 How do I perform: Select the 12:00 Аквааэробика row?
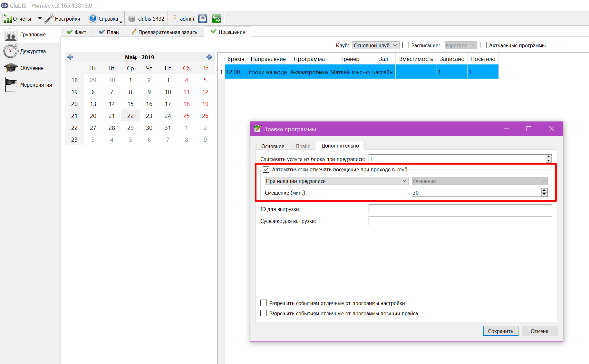pos(362,72)
